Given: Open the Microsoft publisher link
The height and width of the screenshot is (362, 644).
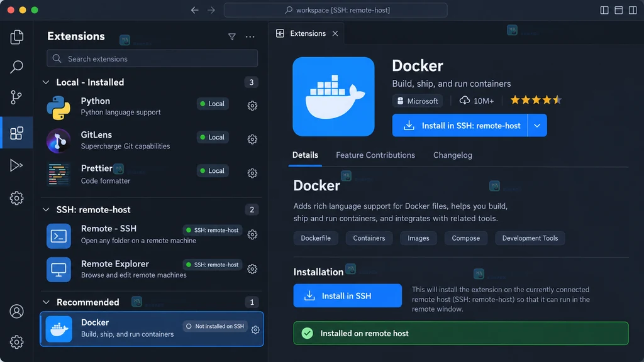Looking at the screenshot, I should tap(418, 101).
